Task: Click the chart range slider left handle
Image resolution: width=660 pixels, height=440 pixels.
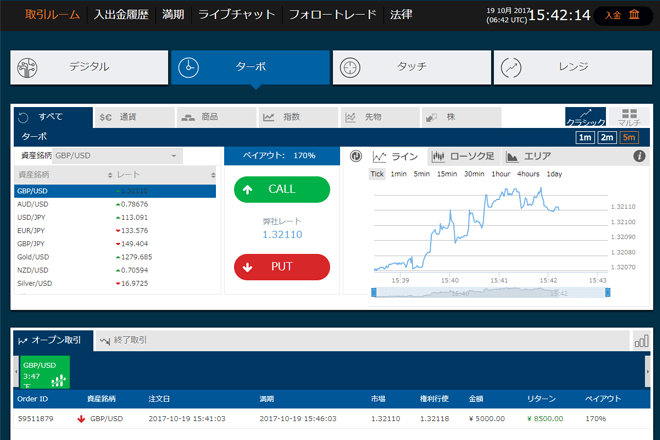Action: point(373,293)
